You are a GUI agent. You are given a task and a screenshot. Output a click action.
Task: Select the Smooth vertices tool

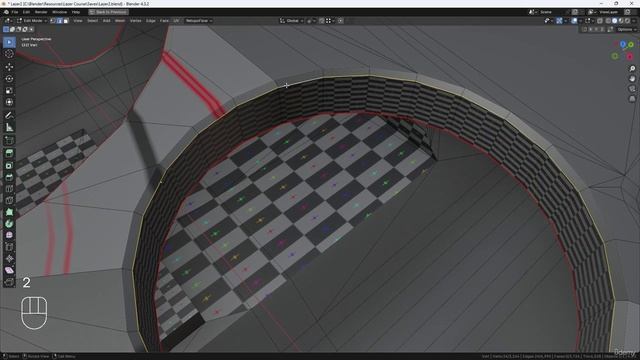pos(9,235)
